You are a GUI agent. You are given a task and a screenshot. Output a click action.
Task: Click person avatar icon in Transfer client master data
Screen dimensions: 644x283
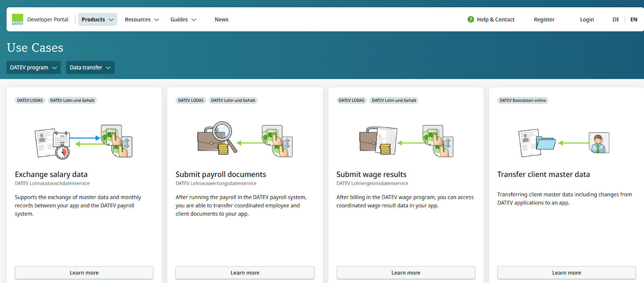[599, 143]
